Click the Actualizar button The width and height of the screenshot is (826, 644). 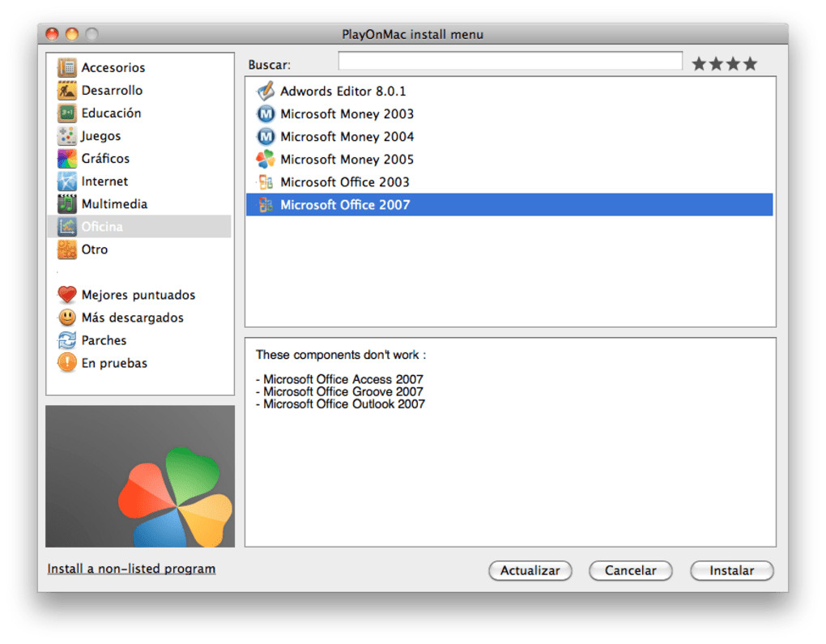[x=530, y=570]
